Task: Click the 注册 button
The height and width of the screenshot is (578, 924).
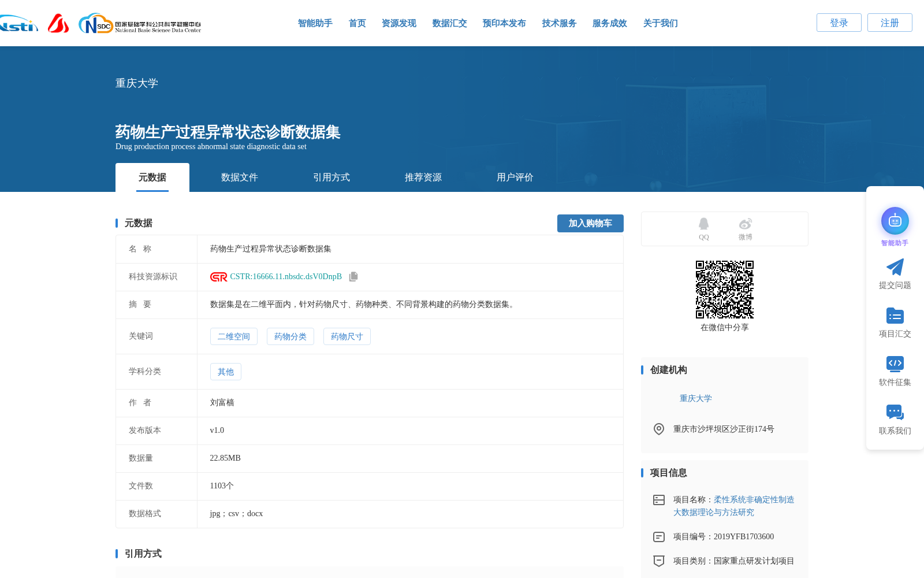Action: [x=890, y=23]
